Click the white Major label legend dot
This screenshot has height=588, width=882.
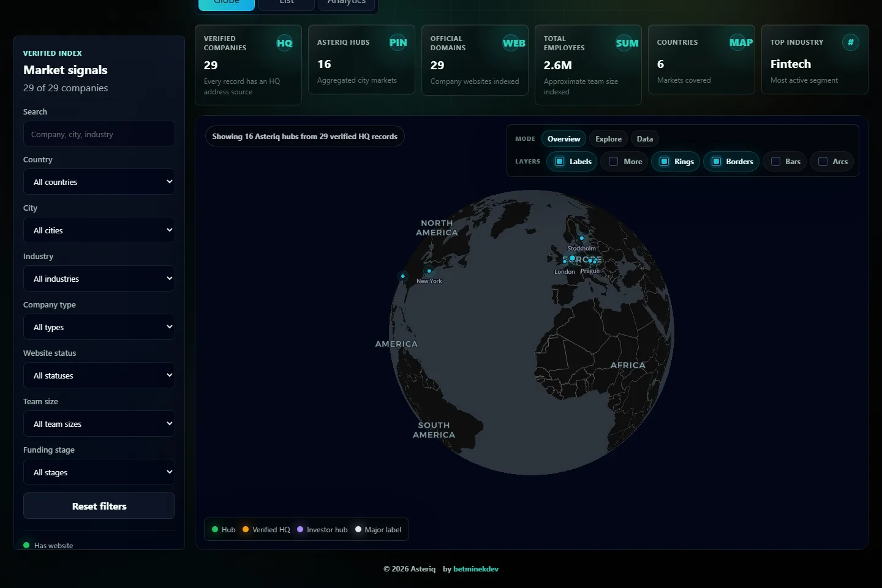[x=358, y=529]
